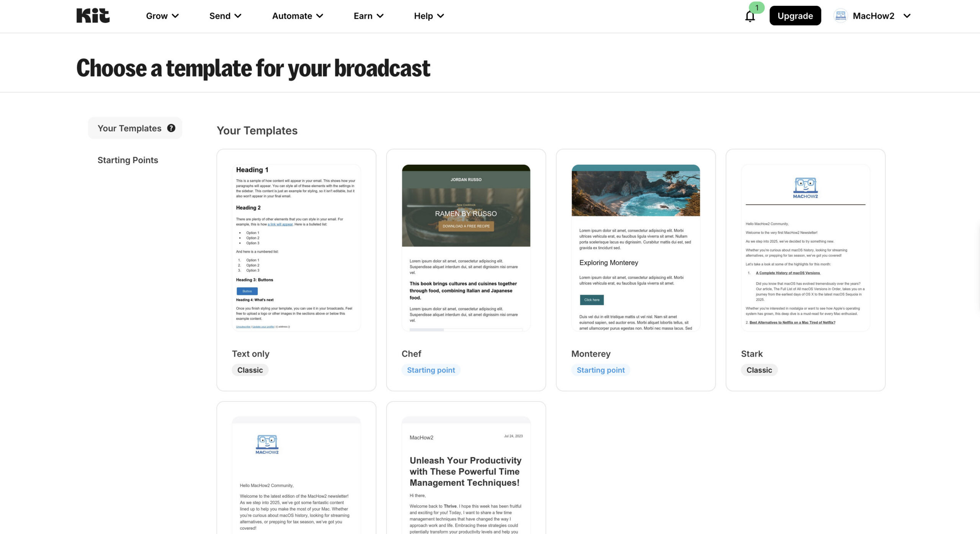
Task: Click the Starting point tag under Monterey
Action: (601, 370)
